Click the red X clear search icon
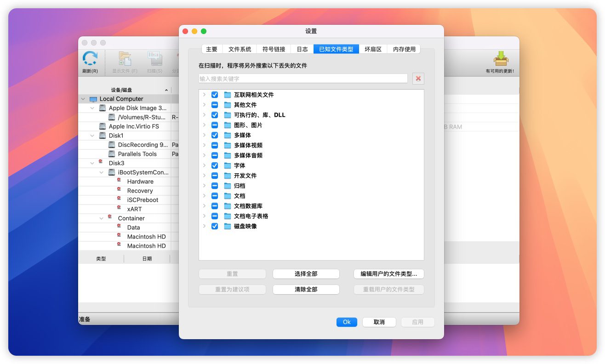Viewport: 605px width, 364px height. tap(418, 79)
